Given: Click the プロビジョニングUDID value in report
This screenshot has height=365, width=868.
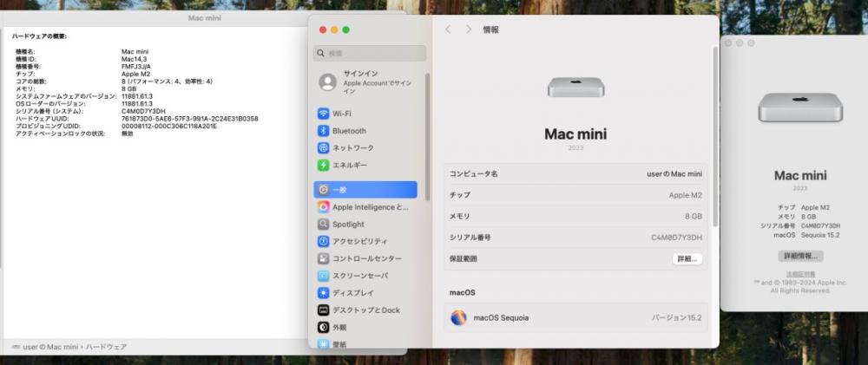Looking at the screenshot, I should click(x=169, y=126).
